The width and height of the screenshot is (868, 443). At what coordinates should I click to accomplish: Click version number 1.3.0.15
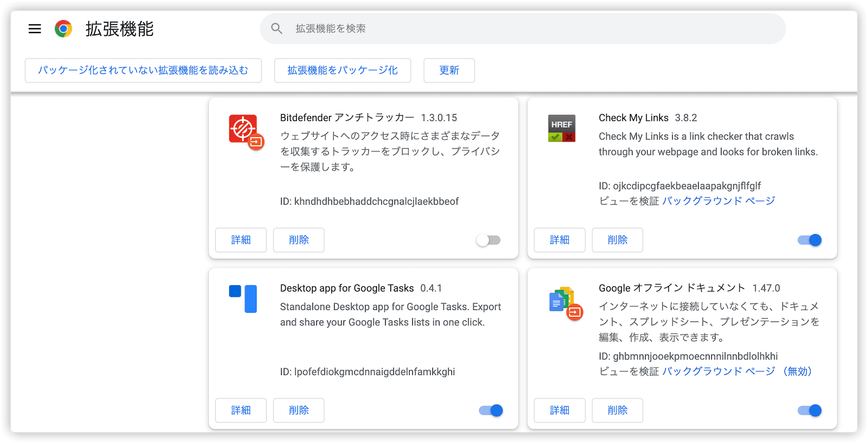click(439, 118)
